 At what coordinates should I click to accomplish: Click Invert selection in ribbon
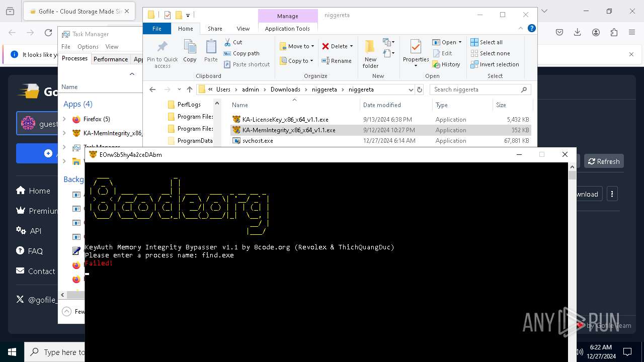(495, 64)
